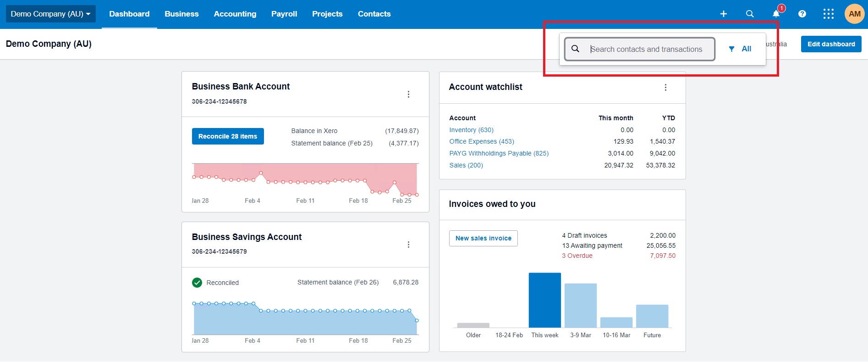Click the draft invoices amount 2,200.00
868x362 pixels.
click(663, 235)
